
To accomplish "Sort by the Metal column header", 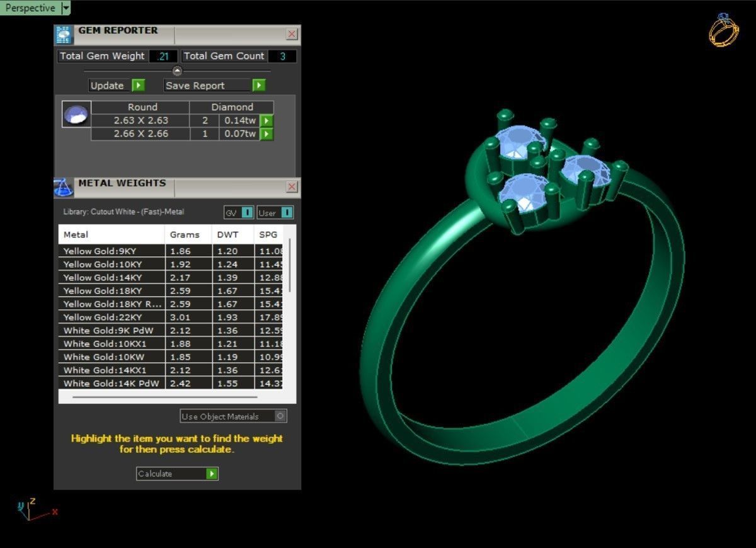I will coord(112,234).
